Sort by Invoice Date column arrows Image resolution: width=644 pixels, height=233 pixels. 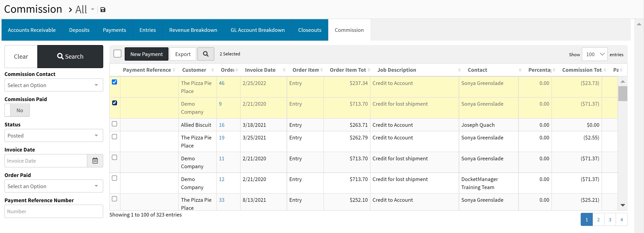284,70
